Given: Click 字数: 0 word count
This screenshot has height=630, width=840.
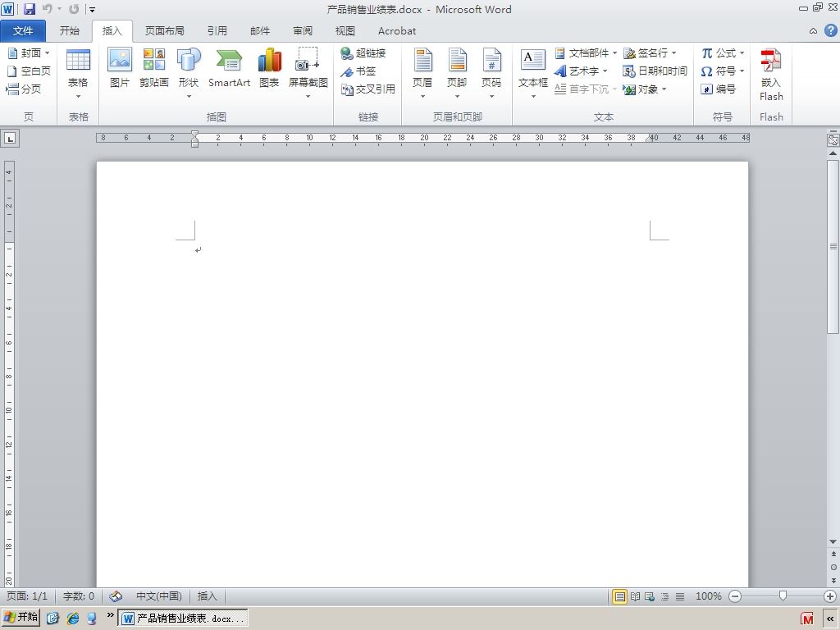Looking at the screenshot, I should (79, 596).
